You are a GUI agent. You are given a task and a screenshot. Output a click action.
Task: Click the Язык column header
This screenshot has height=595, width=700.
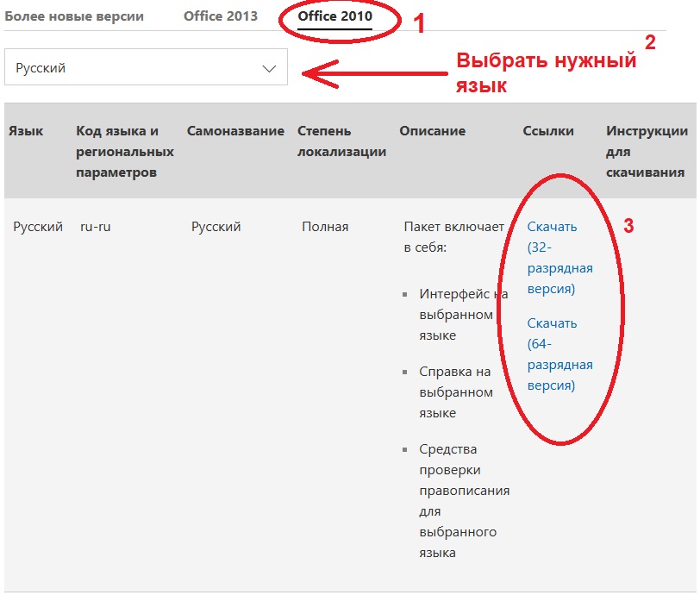[x=26, y=131]
